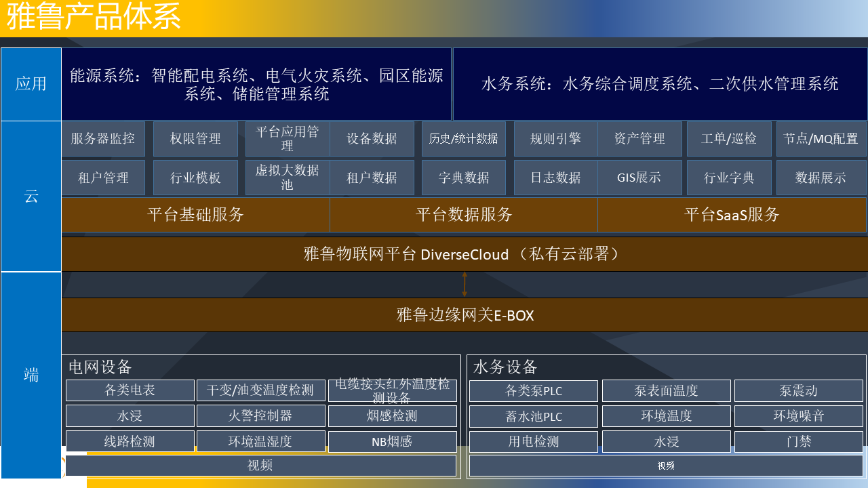Select the 权限管理 box
Image resolution: width=868 pixels, height=488 pixels.
[195, 139]
